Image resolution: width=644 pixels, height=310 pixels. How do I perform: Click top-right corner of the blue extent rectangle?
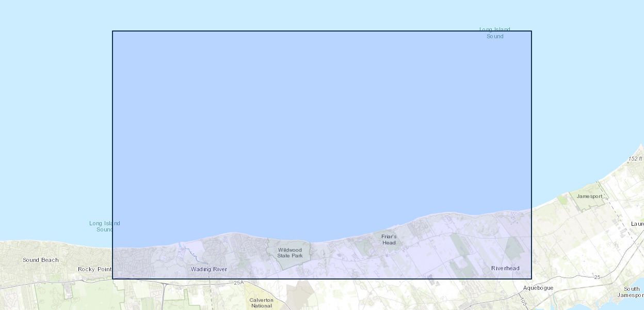click(x=532, y=31)
